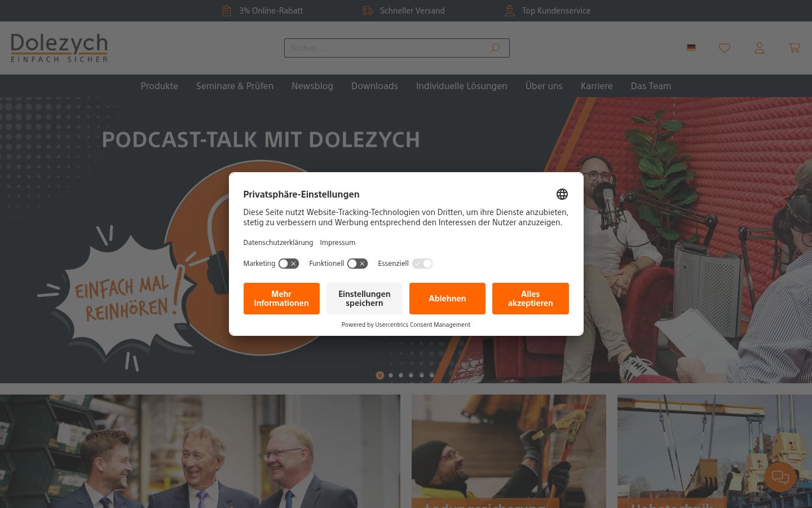Click the Essenziell consent switch

coord(422,264)
